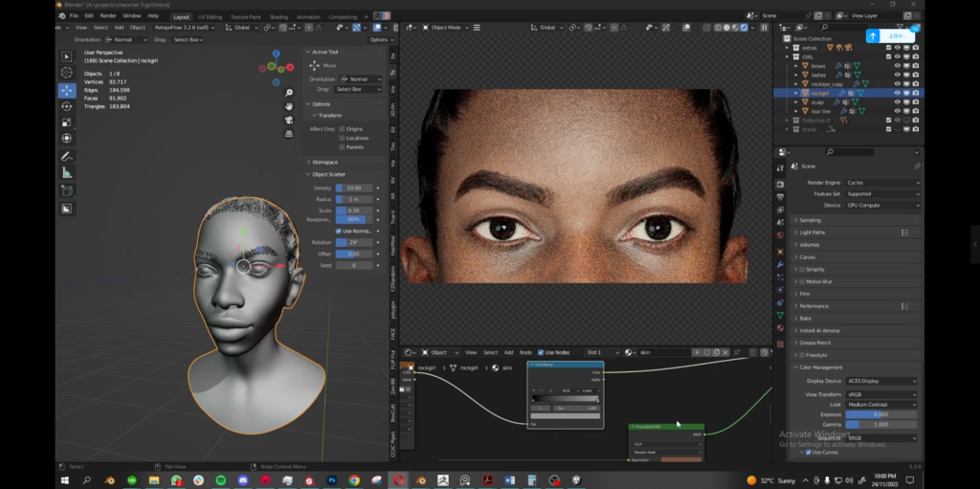Image resolution: width=980 pixels, height=489 pixels.
Task: Open the Windows Start menu
Action: click(64, 480)
